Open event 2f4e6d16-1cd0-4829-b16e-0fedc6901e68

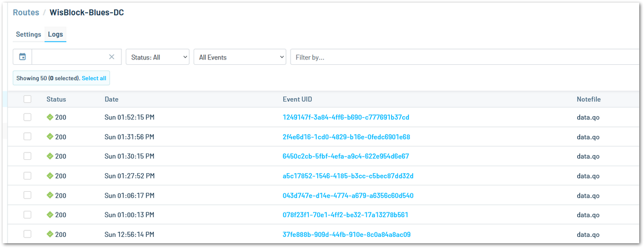346,136
